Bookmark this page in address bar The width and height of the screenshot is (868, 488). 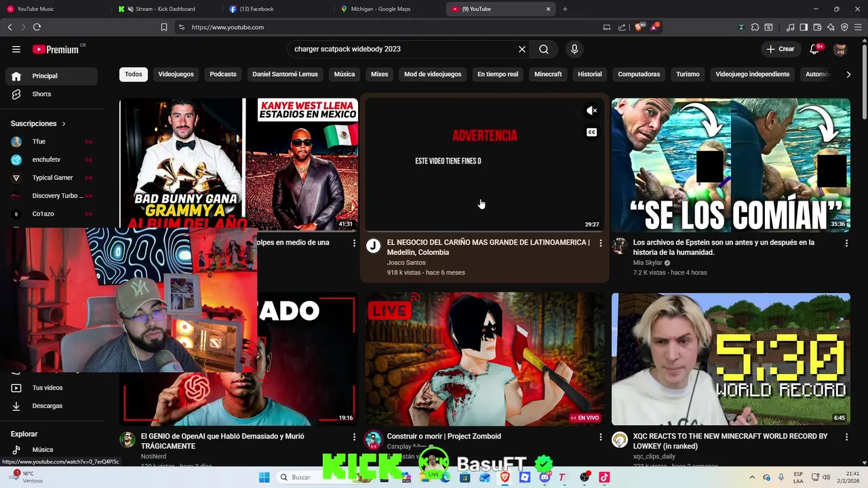coord(164,27)
